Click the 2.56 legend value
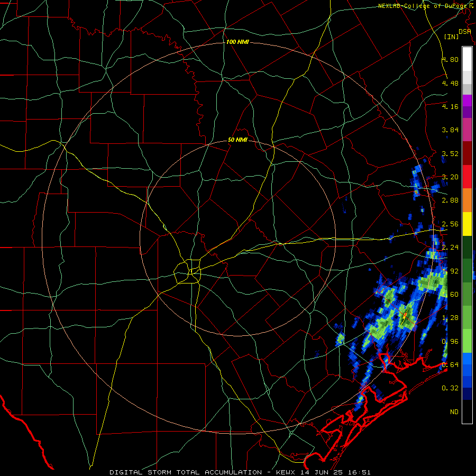The image size is (476, 476). (x=450, y=224)
